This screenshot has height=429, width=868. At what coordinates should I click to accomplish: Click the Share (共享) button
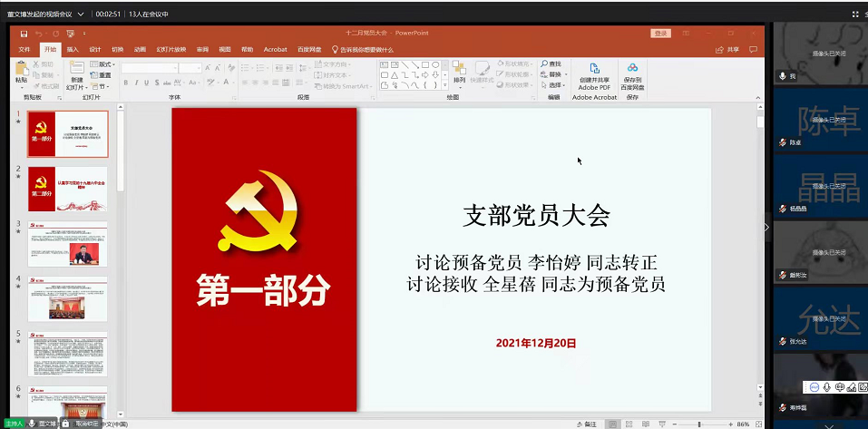coord(728,49)
